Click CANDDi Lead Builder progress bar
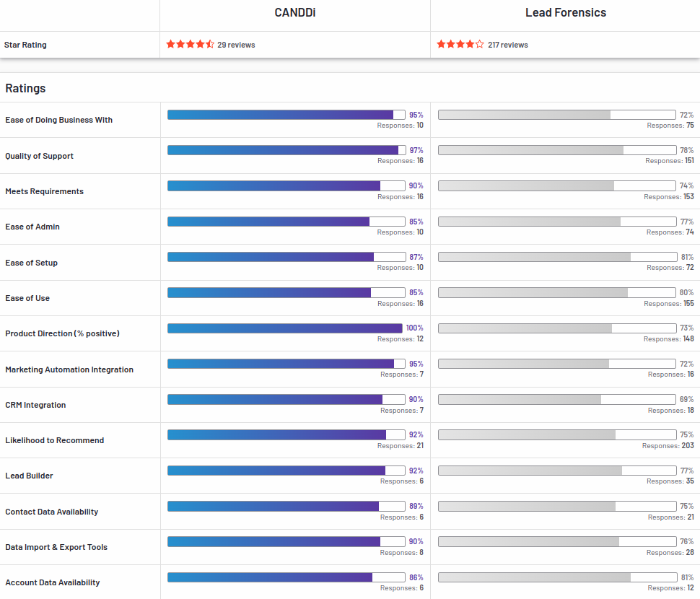The height and width of the screenshot is (599, 700). tap(286, 471)
